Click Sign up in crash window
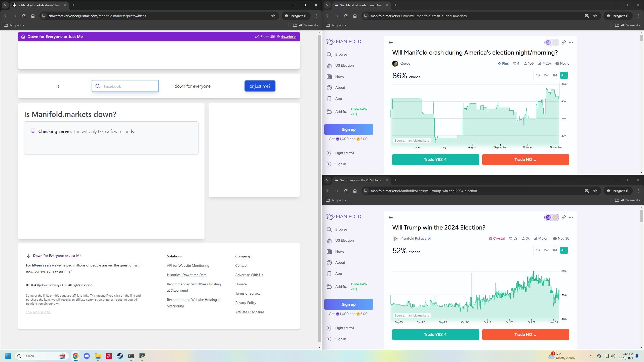 [x=348, y=129]
